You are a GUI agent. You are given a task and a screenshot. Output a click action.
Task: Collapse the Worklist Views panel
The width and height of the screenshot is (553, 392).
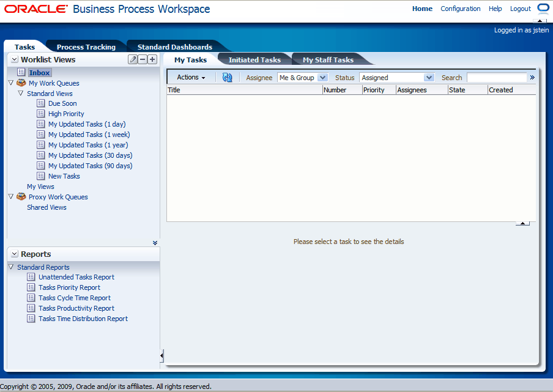(x=15, y=59)
